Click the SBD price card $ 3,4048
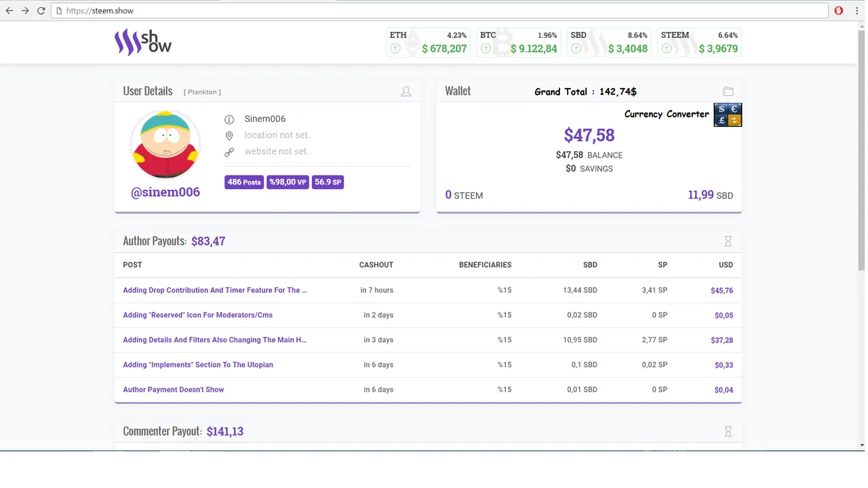The height and width of the screenshot is (488, 868). (x=609, y=43)
